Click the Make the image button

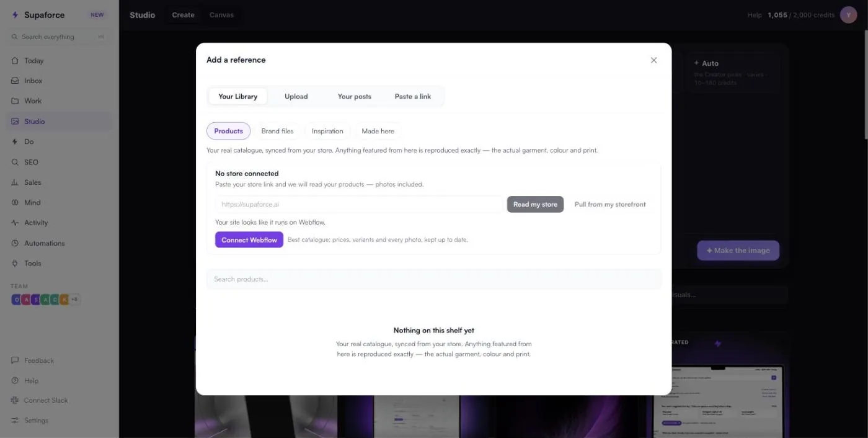[738, 251]
